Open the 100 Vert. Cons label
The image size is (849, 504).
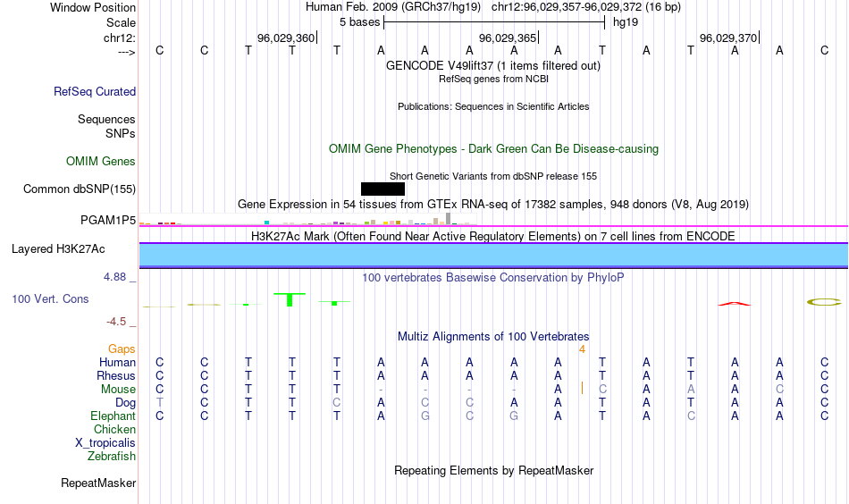click(50, 298)
